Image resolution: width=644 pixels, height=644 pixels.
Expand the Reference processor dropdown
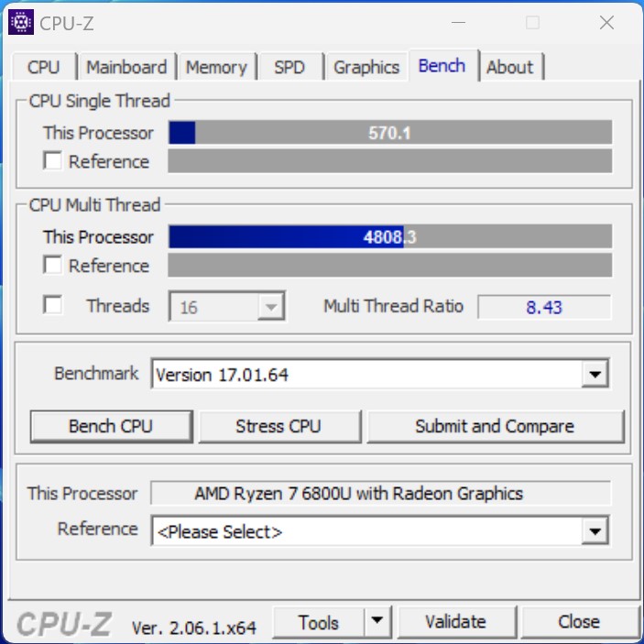(595, 531)
